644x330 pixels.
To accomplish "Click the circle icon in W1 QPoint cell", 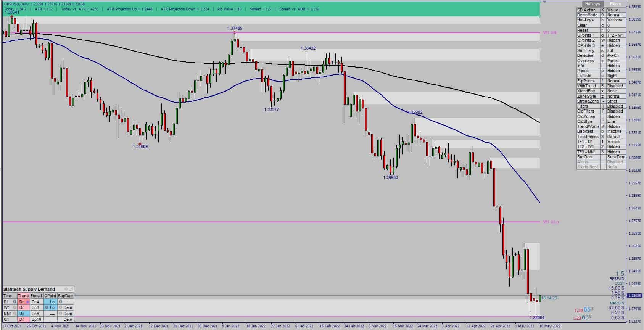I will [x=46, y=307].
